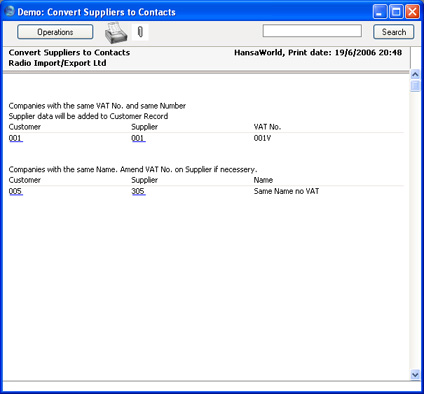The image size is (424, 394).
Task: Open supplier link 305
Action: [x=138, y=191]
